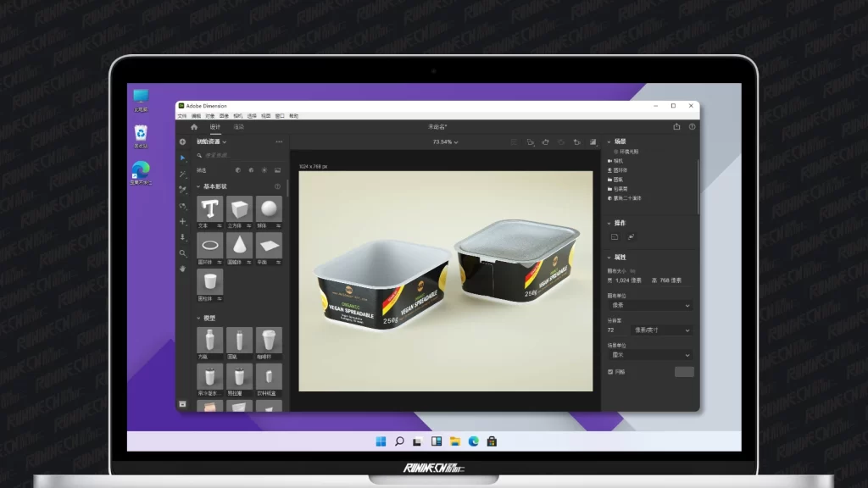The image size is (868, 488).
Task: Click the Home icon in the top bar
Action: [194, 127]
